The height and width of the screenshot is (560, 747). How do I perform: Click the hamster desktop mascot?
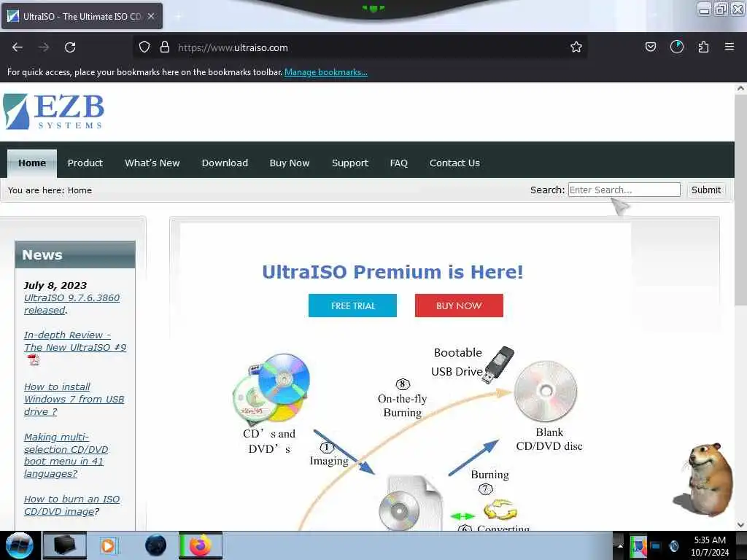[704, 480]
